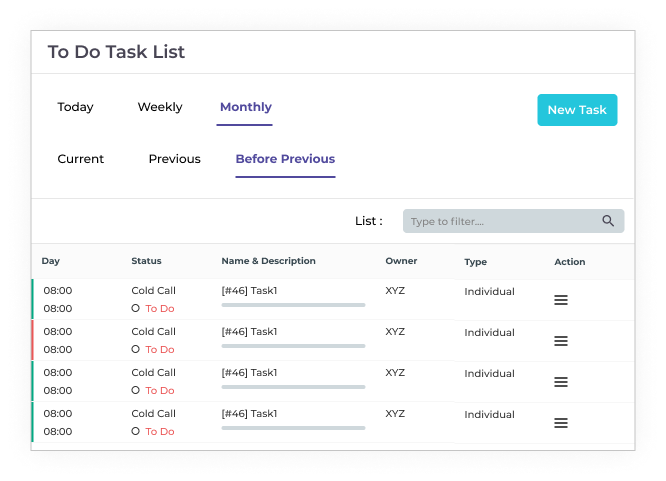
Task: Click the first row's [#46] Task1 name
Action: (249, 291)
